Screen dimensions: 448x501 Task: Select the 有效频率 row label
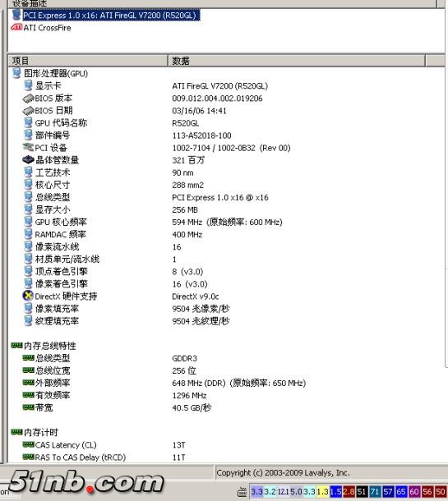[x=53, y=395]
